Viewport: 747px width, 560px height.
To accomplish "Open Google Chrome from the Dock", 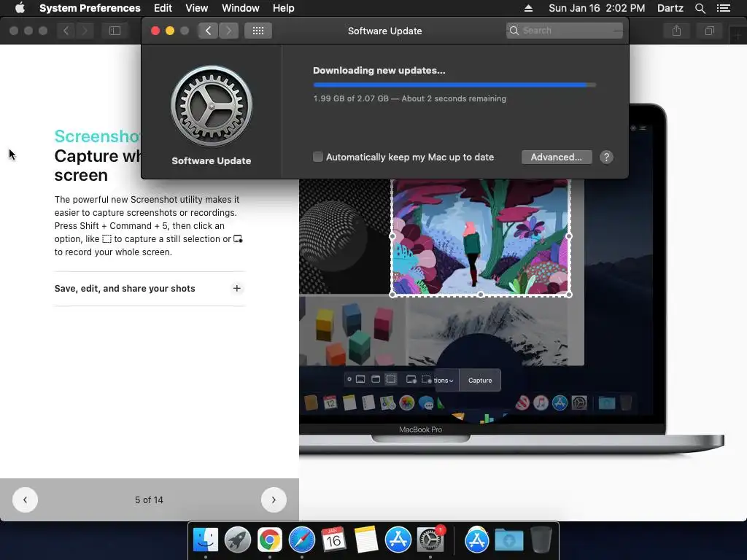I will point(270,540).
